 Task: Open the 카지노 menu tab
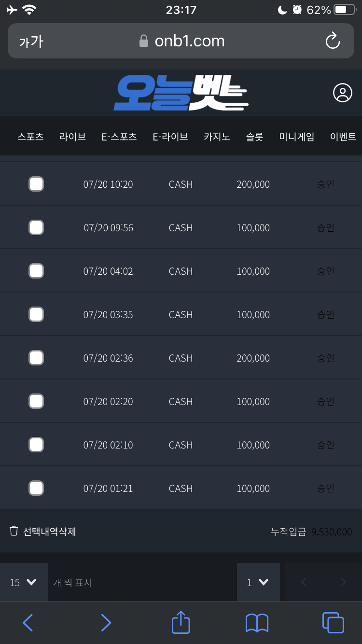coord(217,137)
